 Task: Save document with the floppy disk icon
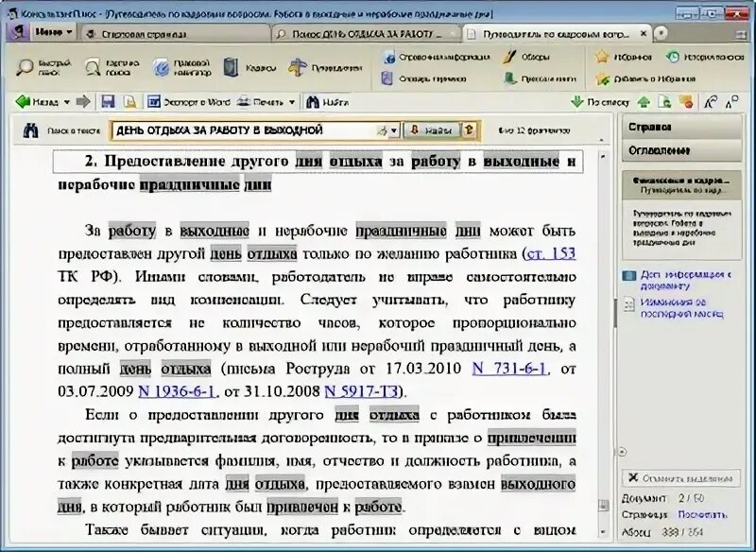[108, 102]
